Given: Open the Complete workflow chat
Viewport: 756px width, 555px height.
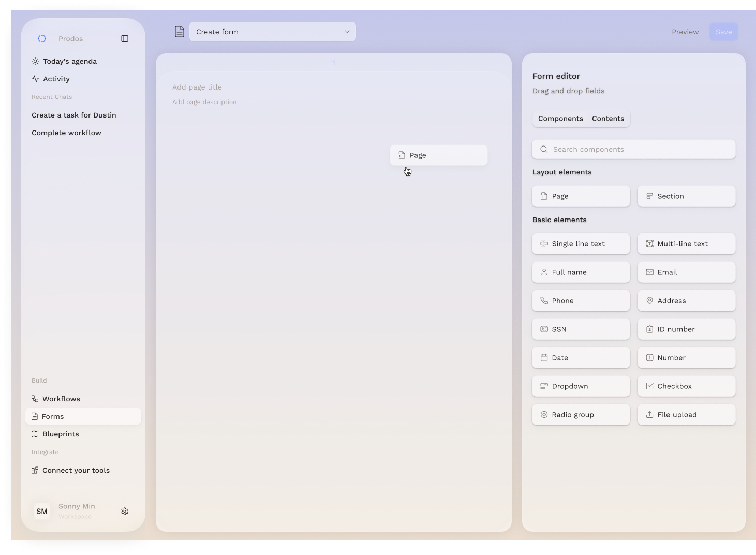Looking at the screenshot, I should (x=66, y=133).
